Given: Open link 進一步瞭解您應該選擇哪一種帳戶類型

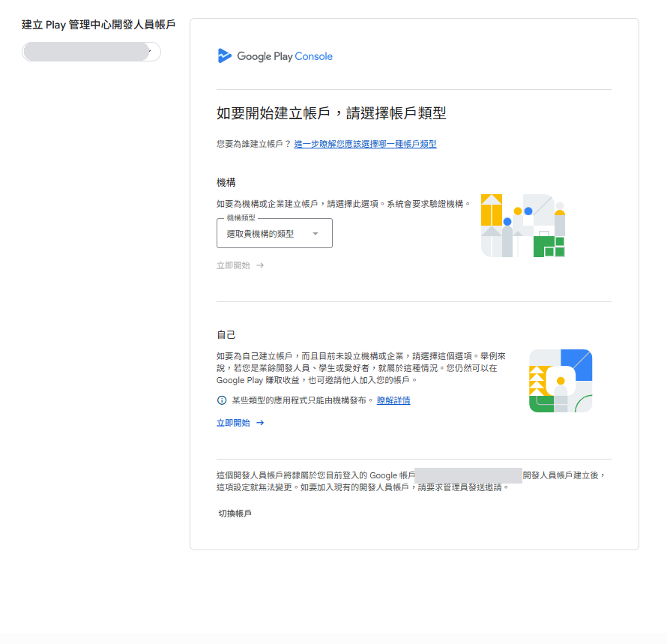Looking at the screenshot, I should pyautogui.click(x=366, y=144).
